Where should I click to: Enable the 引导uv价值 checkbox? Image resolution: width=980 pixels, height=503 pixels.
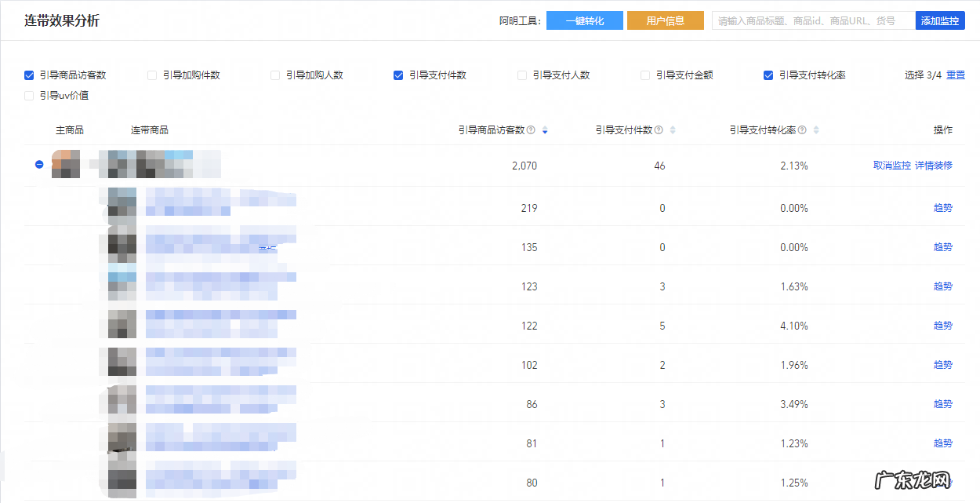[x=27, y=95]
